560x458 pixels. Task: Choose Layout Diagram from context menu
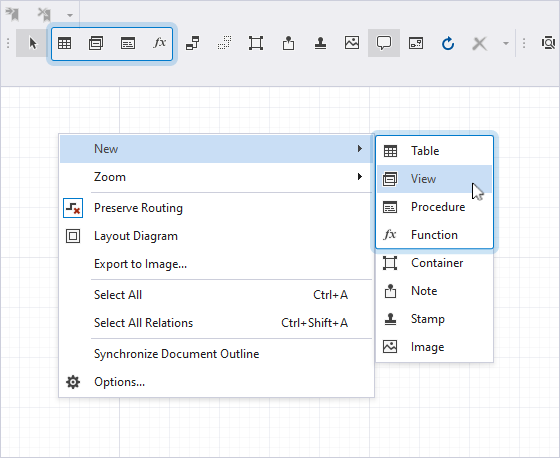pyautogui.click(x=216, y=236)
